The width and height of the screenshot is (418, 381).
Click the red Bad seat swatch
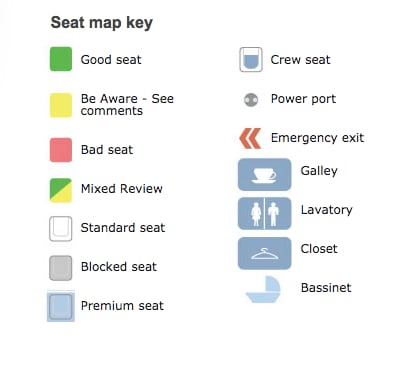coord(61,150)
